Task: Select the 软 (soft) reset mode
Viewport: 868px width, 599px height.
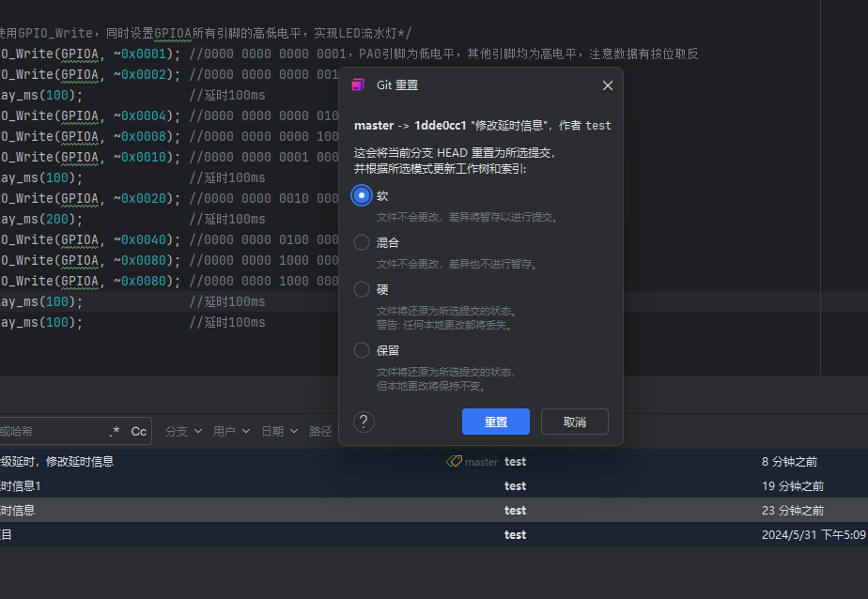Action: point(362,195)
